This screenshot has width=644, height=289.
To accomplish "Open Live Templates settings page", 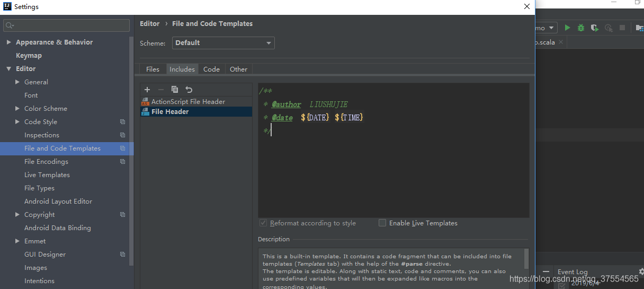I will [47, 174].
